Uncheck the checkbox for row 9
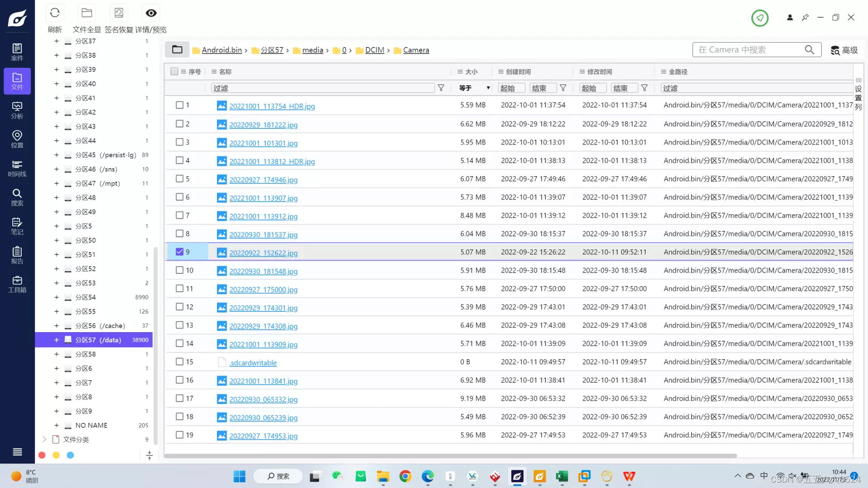 point(179,252)
